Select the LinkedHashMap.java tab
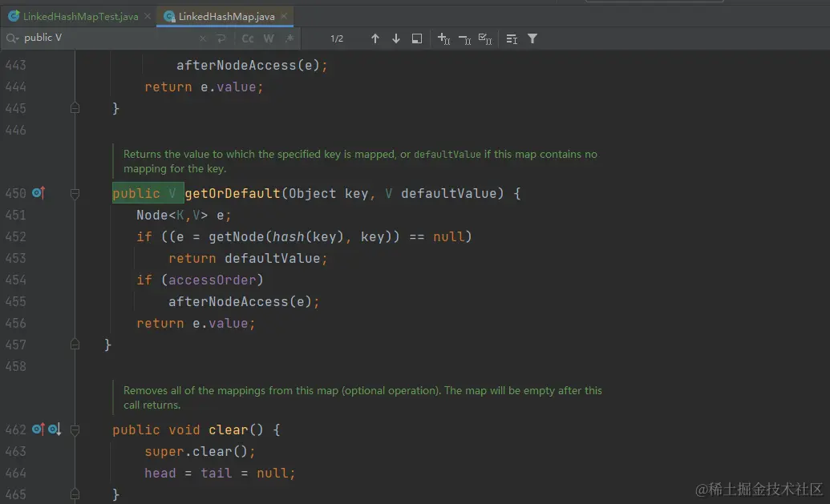The height and width of the screenshot is (504, 830). 226,16
